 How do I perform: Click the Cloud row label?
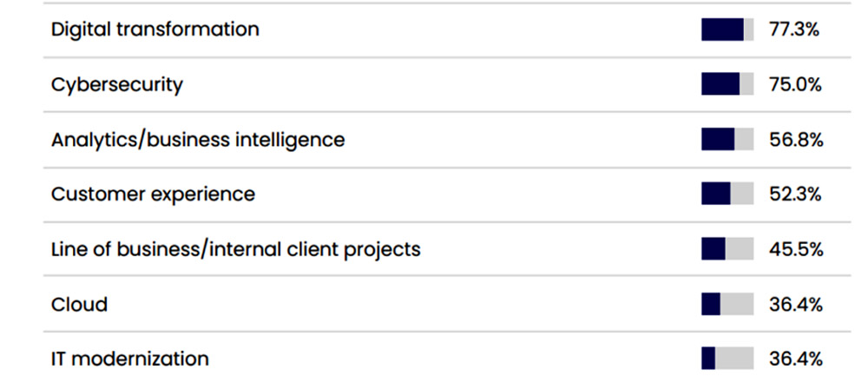[x=79, y=304]
